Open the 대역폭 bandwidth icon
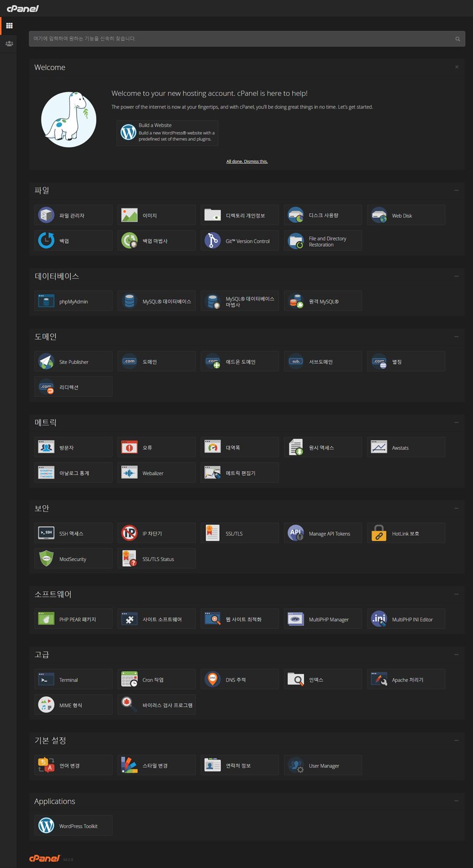 coord(212,447)
